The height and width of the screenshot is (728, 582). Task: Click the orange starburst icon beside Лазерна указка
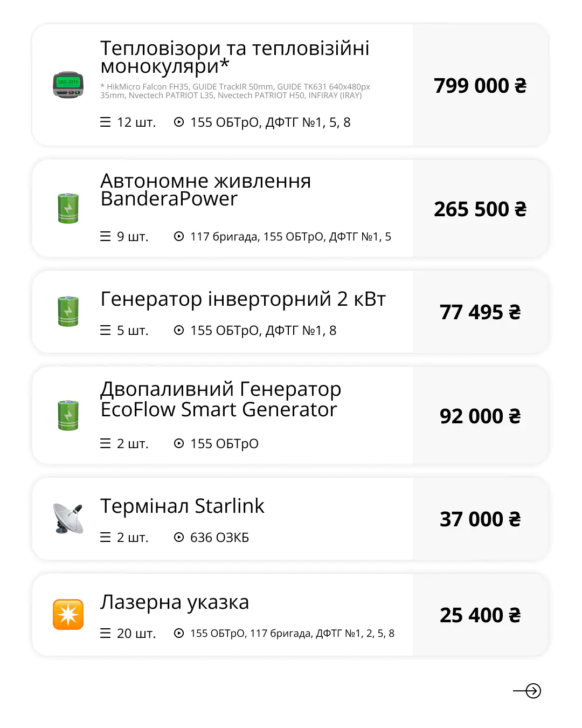tap(68, 614)
